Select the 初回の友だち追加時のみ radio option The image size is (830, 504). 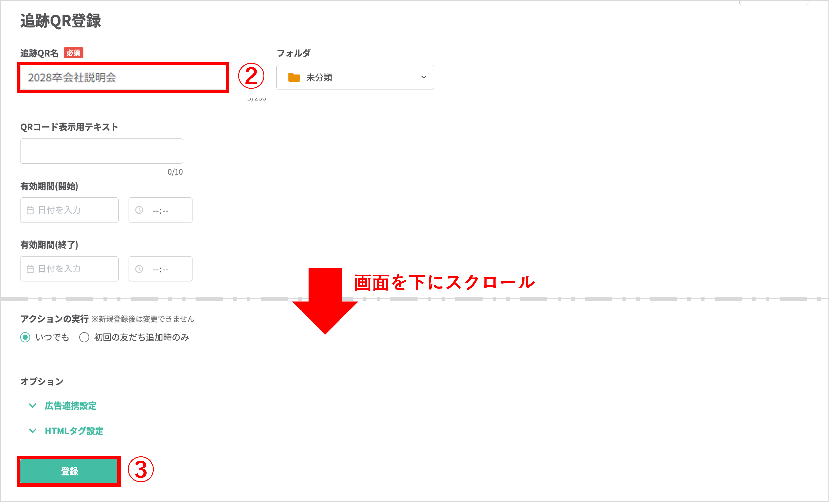[x=84, y=337]
